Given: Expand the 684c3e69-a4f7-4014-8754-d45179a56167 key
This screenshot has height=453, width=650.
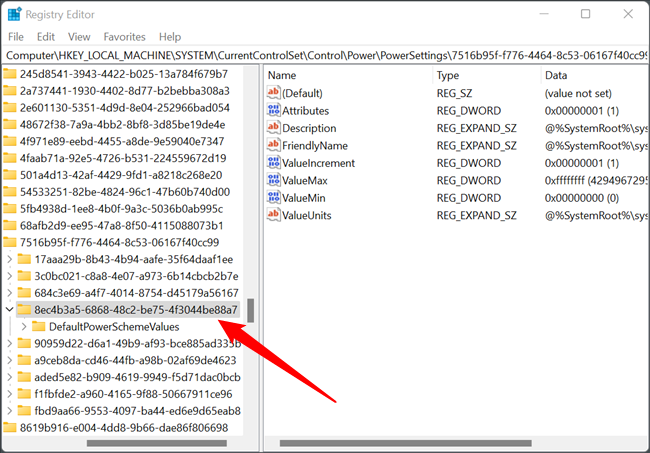Looking at the screenshot, I should pos(10,293).
